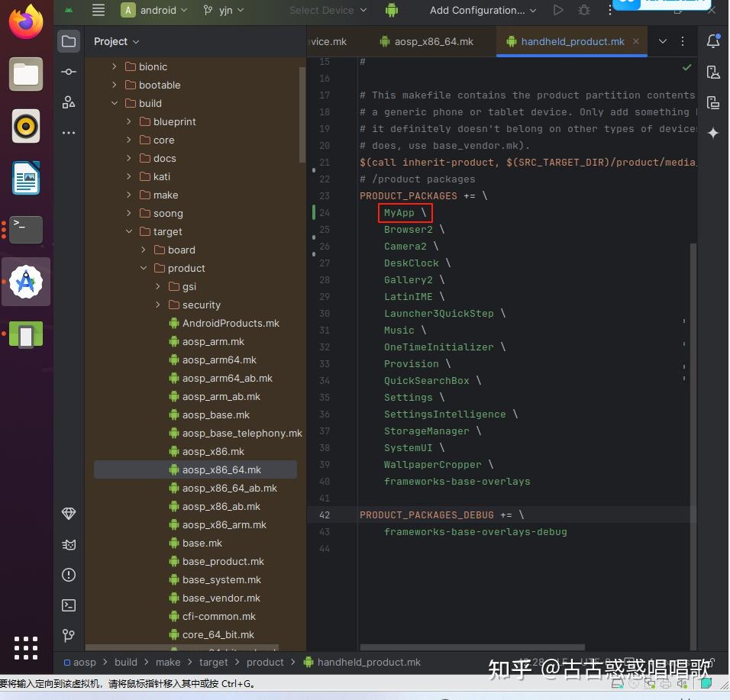Show more tool windows ellipsis icon
The width and height of the screenshot is (730, 700).
(69, 133)
